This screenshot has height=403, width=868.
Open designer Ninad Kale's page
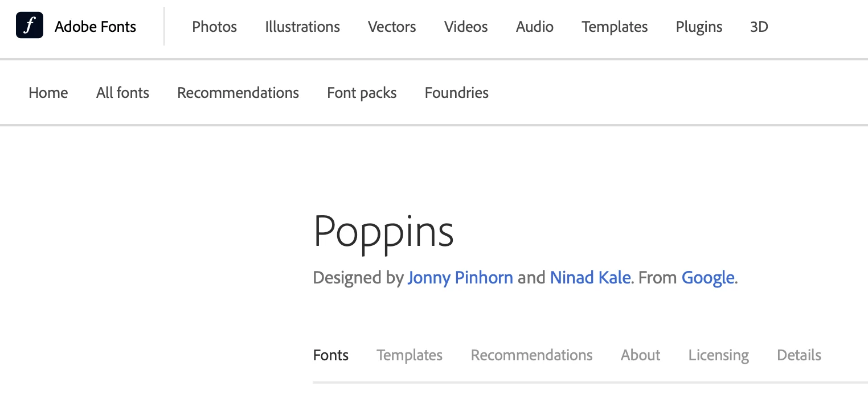coord(590,278)
